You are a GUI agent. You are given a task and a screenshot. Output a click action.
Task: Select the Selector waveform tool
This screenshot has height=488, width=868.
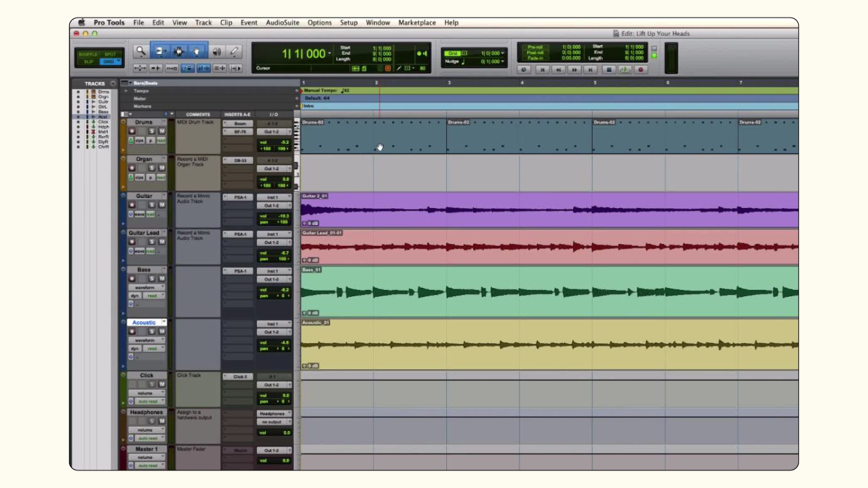pos(179,51)
